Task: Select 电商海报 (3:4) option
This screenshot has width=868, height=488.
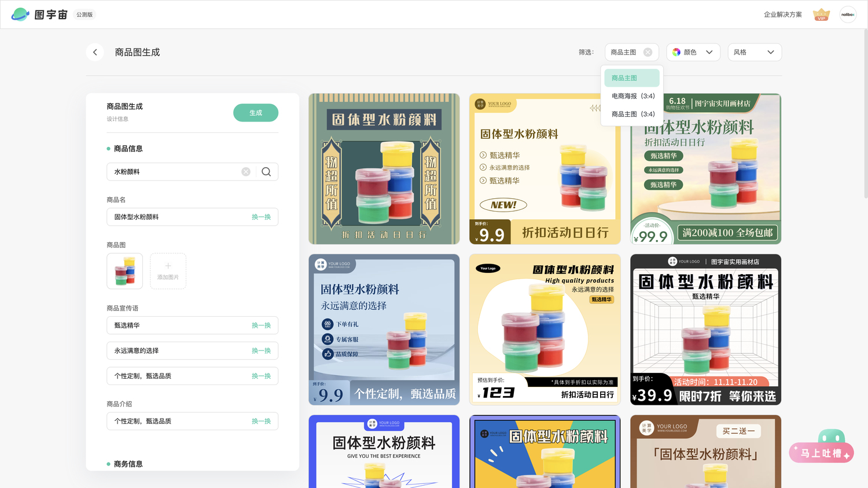Action: [x=632, y=96]
